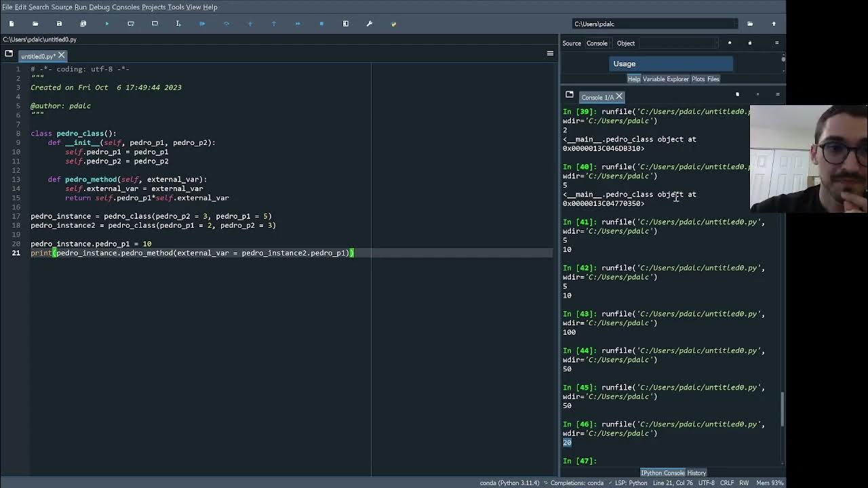Save the current file
Image resolution: width=868 pixels, height=488 pixels.
coord(59,24)
